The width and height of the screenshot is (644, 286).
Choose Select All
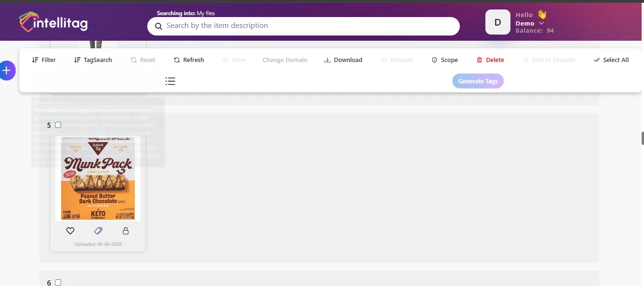click(611, 60)
